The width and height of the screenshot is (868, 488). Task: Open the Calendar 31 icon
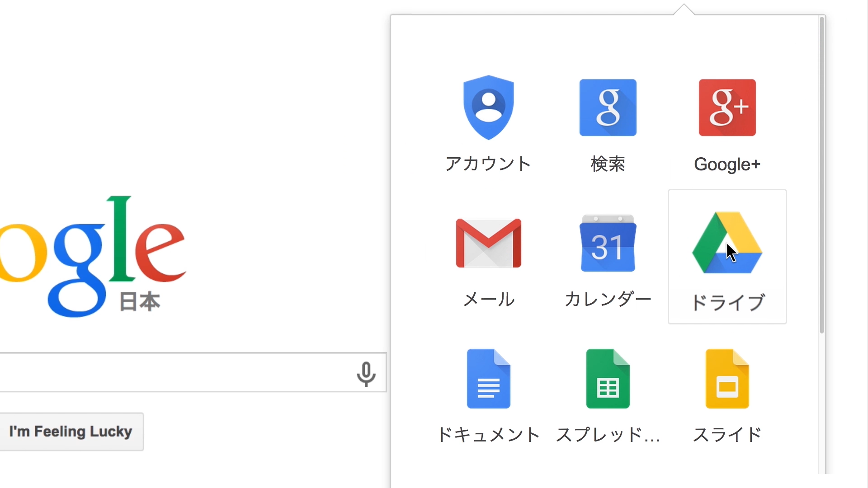(x=608, y=243)
